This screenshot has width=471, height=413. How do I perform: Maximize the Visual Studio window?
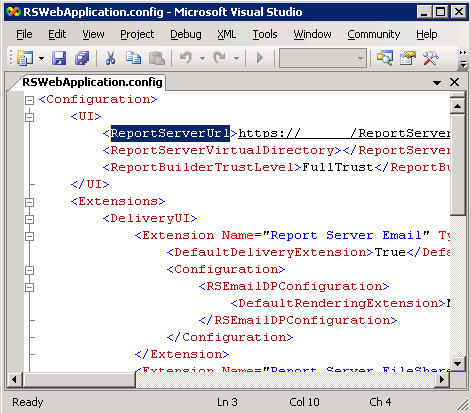coord(441,12)
